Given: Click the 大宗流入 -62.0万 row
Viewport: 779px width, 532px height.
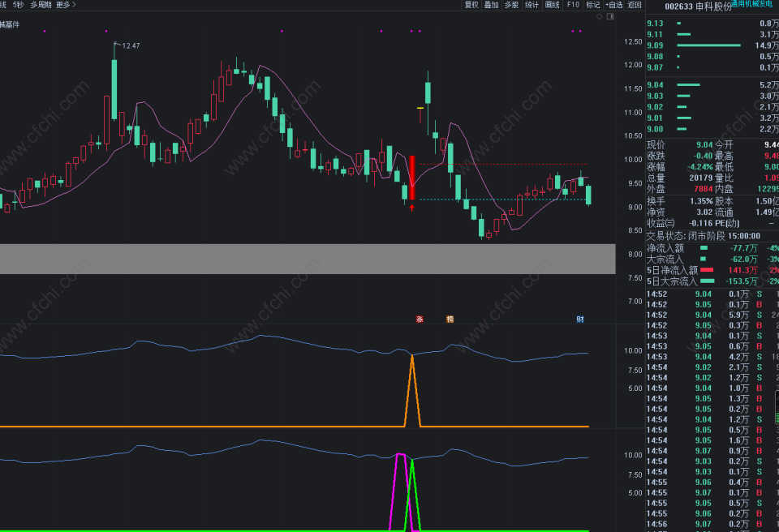Looking at the screenshot, I should pos(712,259).
